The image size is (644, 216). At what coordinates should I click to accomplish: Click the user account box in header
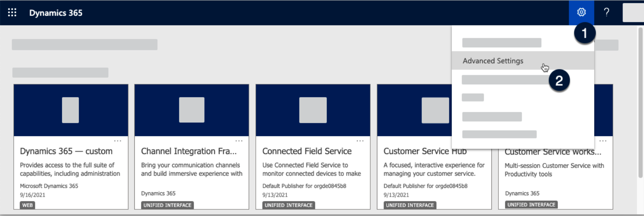pyautogui.click(x=633, y=12)
